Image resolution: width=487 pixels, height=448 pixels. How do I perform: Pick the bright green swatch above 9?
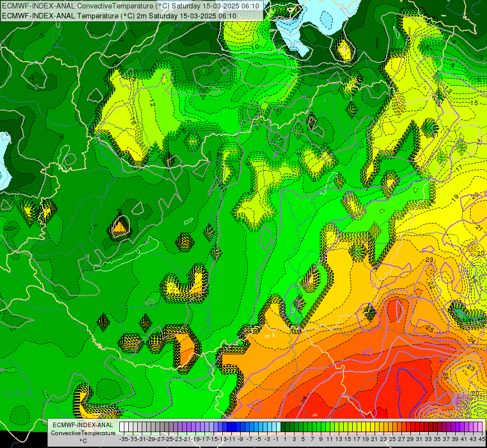[x=319, y=427]
